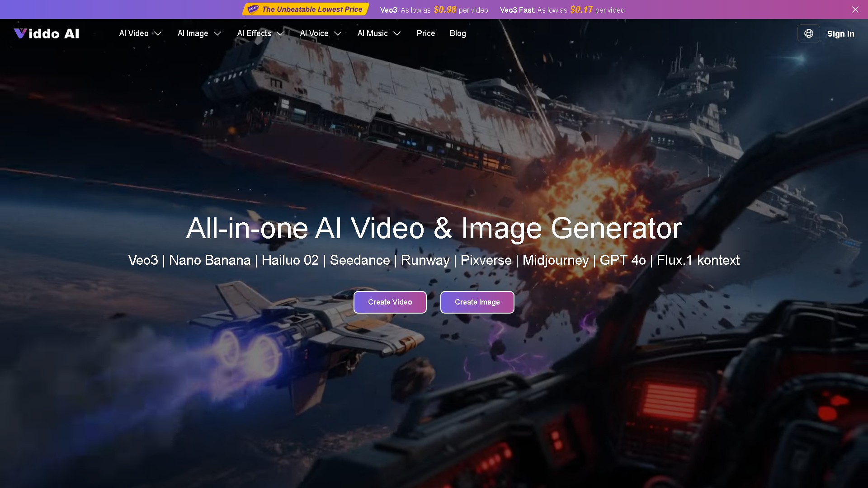
Task: Click the AI Image nav label
Action: (193, 33)
